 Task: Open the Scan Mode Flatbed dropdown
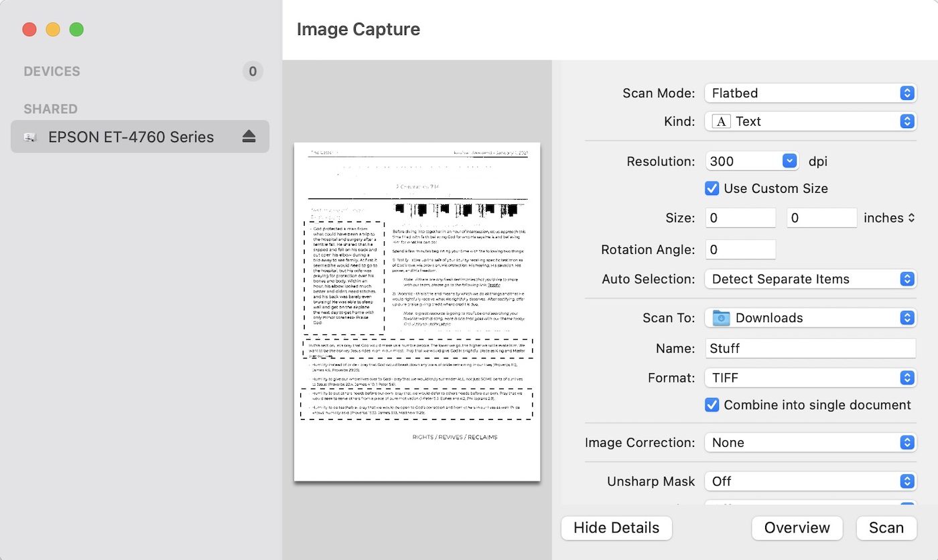pos(811,93)
